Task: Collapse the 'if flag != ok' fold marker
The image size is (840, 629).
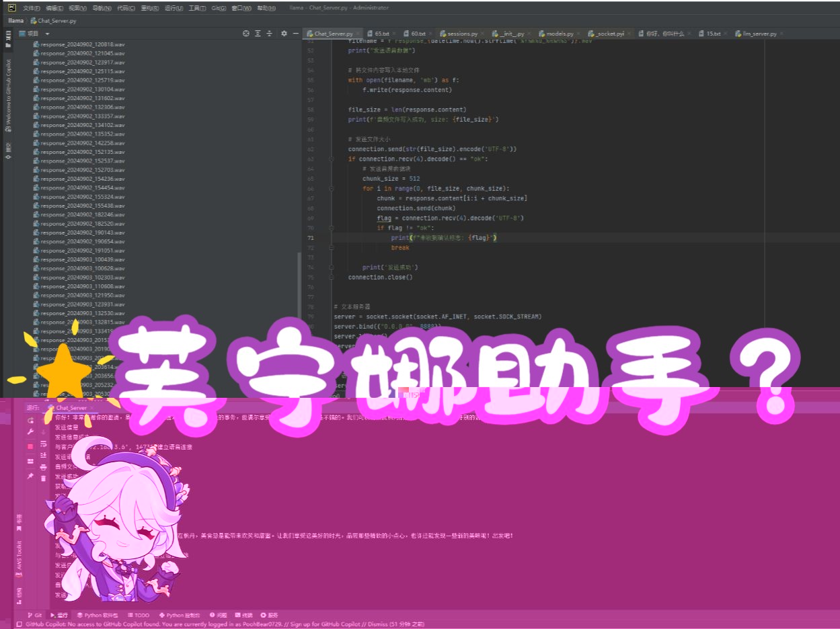Action: [331, 228]
